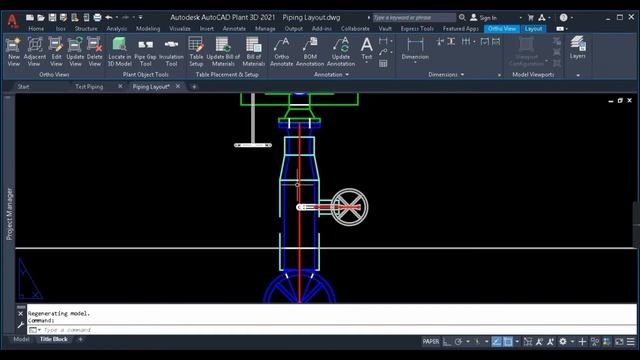Image resolution: width=640 pixels, height=360 pixels.
Task: Open Table Setup
Action: point(196,51)
